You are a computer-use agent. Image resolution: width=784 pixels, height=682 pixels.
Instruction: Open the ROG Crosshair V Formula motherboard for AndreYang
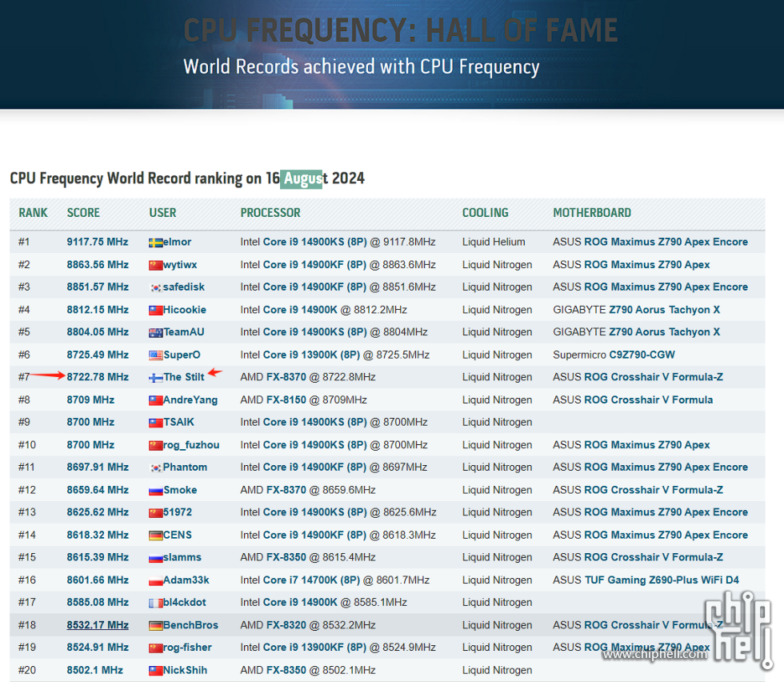[649, 399]
